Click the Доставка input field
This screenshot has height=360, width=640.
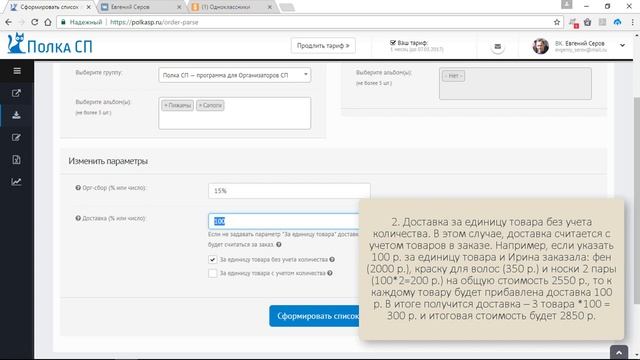(x=284, y=221)
